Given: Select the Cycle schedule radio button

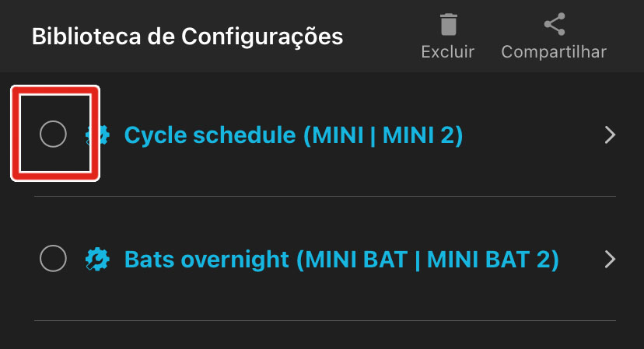Looking at the screenshot, I should click(53, 134).
